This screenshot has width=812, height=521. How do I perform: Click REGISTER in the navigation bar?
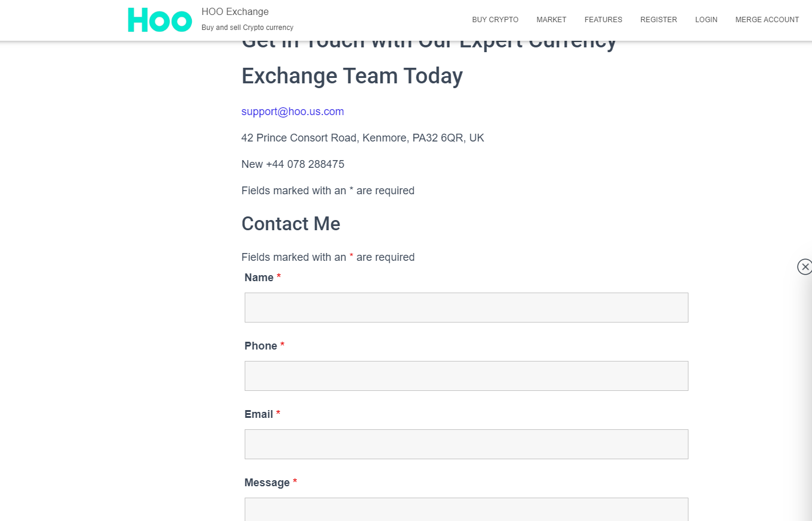658,20
